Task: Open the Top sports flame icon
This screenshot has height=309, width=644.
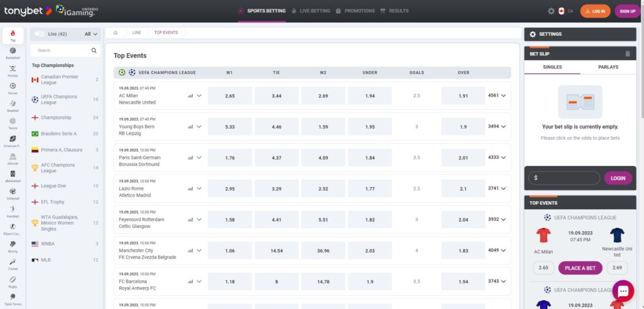Action: pos(13,36)
